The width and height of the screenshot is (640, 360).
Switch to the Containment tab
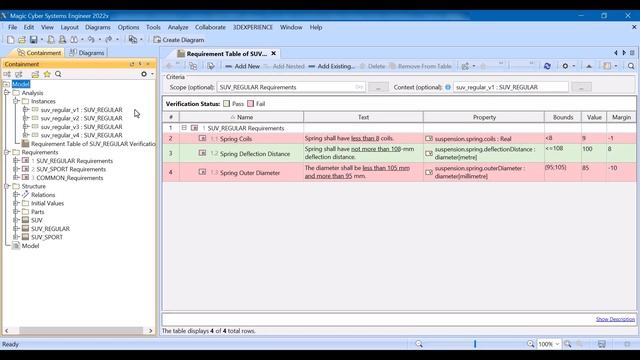39,53
